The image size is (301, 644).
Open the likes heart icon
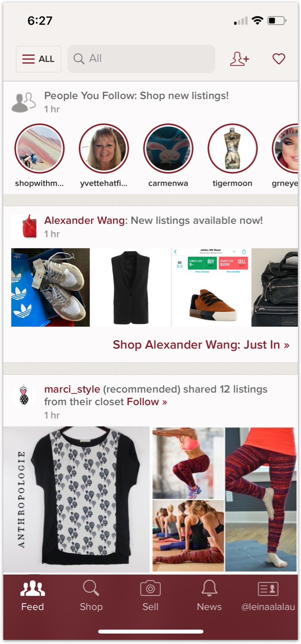point(279,59)
